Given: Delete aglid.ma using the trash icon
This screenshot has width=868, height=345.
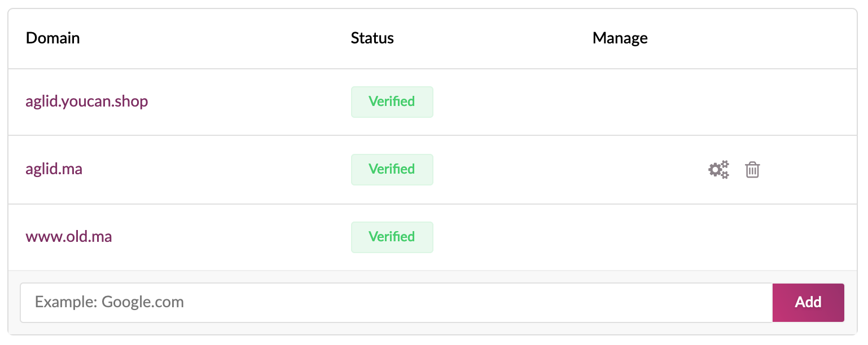Looking at the screenshot, I should pos(752,169).
